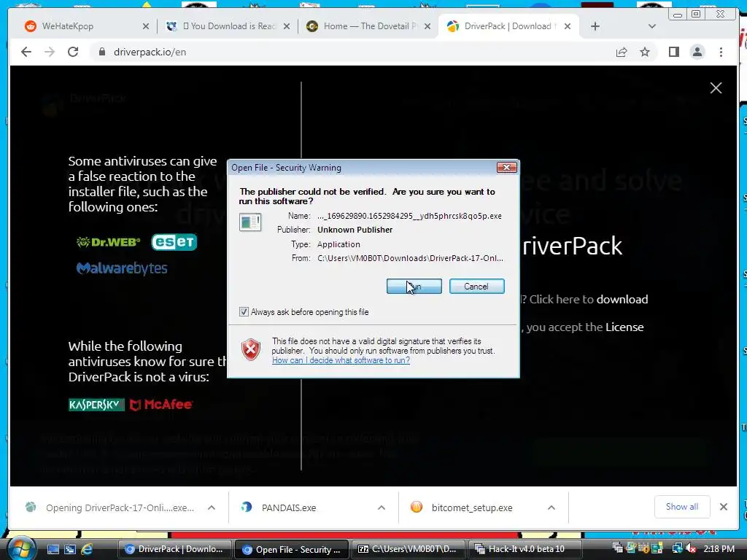Switch to DriverPack Chrome taskbar button
Image resolution: width=747 pixels, height=560 pixels.
174,550
